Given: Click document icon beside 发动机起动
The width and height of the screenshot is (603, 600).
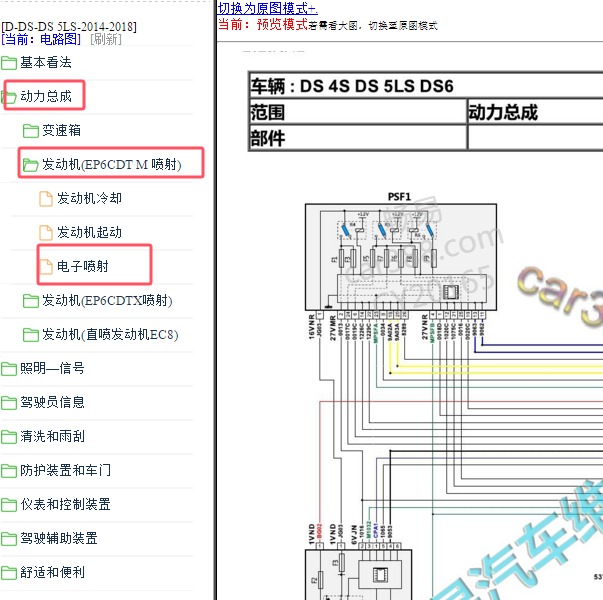Looking at the screenshot, I should [46, 233].
